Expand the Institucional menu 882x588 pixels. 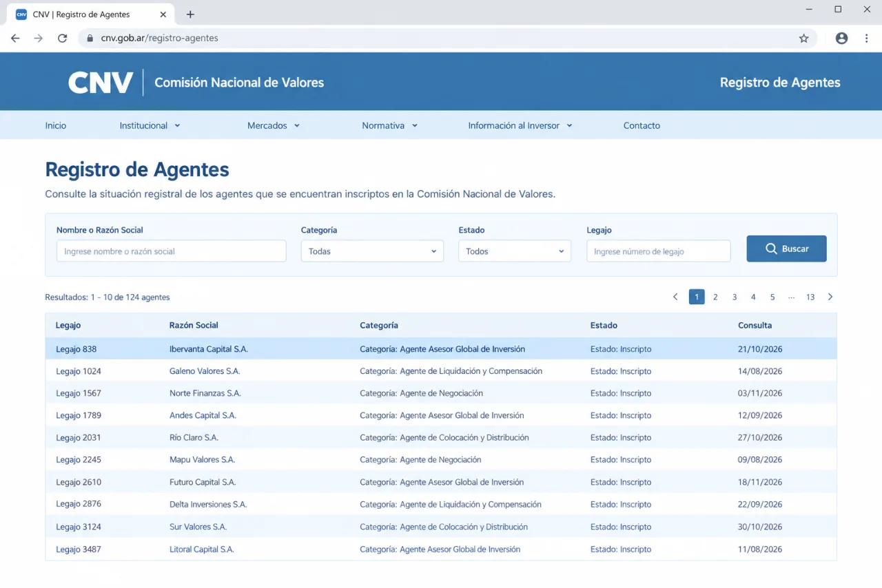[x=150, y=125]
